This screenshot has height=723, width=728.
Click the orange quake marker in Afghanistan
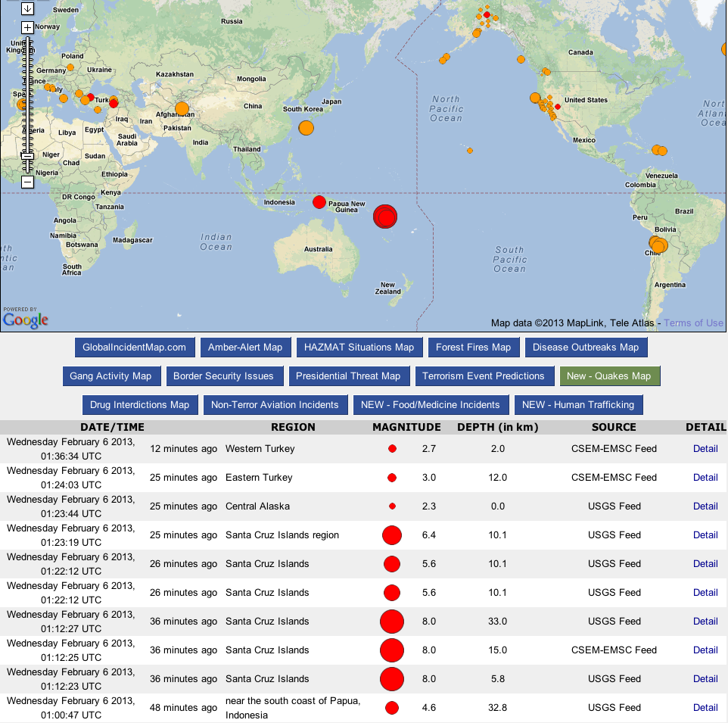[x=182, y=109]
